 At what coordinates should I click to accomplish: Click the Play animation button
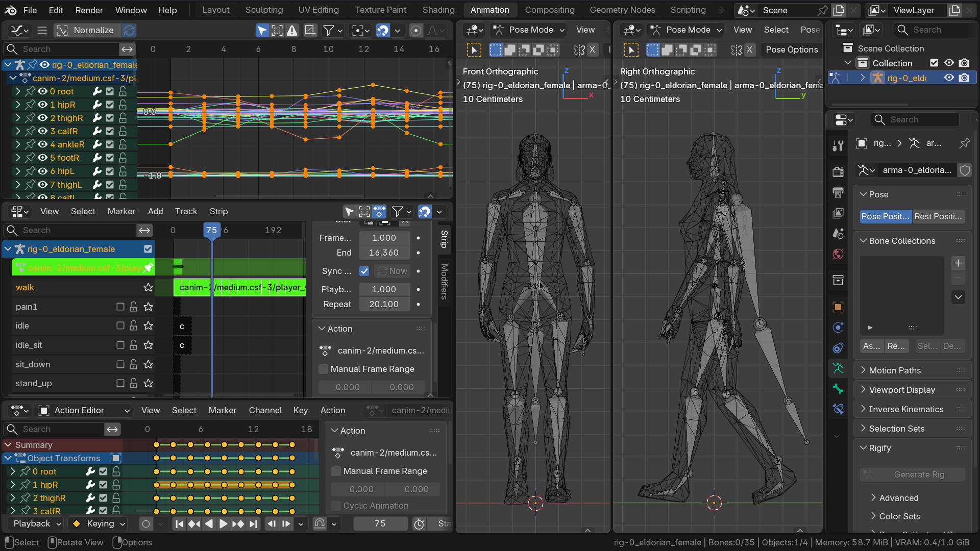point(223,523)
